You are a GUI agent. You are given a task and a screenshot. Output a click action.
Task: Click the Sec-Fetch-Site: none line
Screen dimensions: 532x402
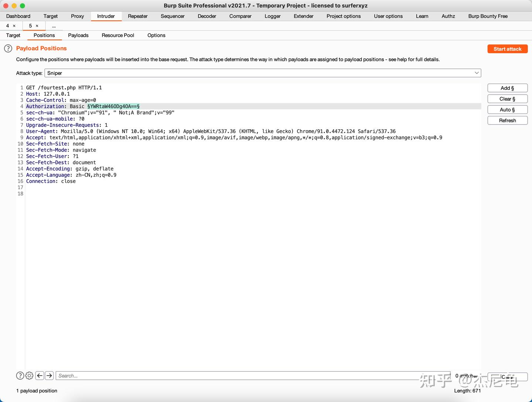pyautogui.click(x=55, y=144)
